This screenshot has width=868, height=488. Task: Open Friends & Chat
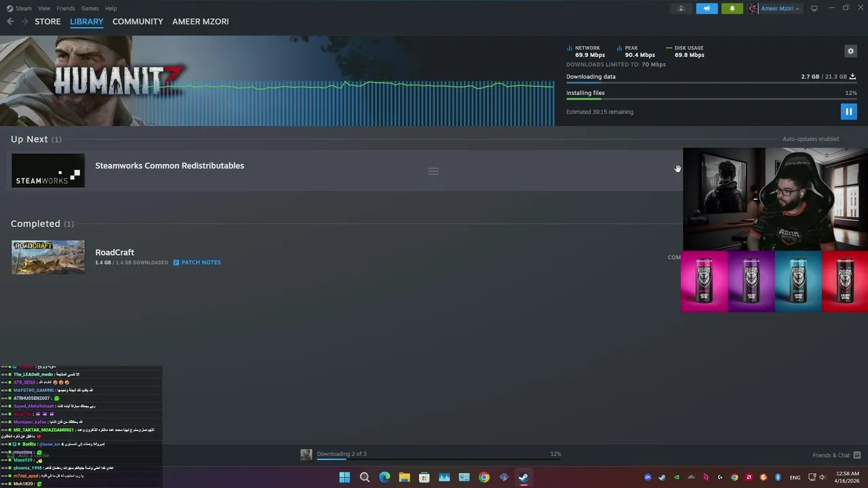831,455
